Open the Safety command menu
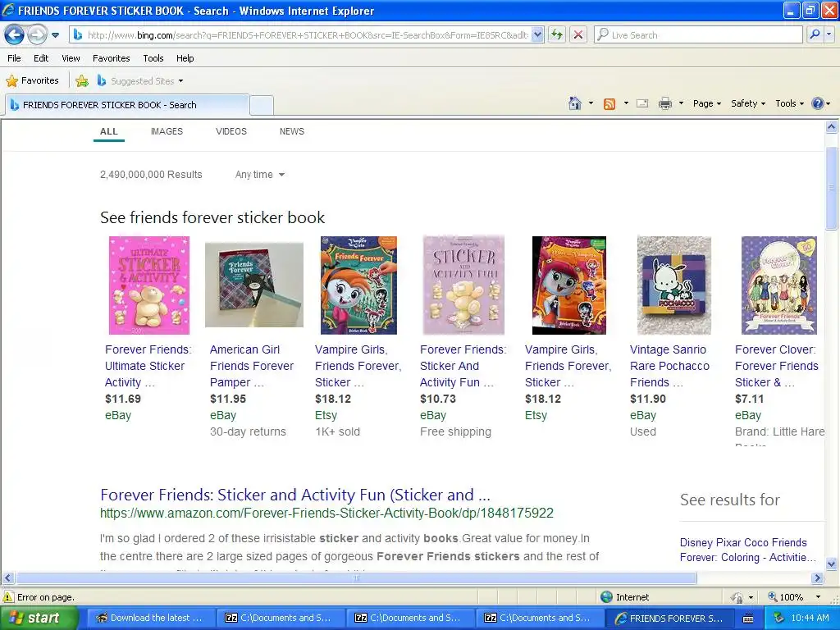 tap(748, 103)
